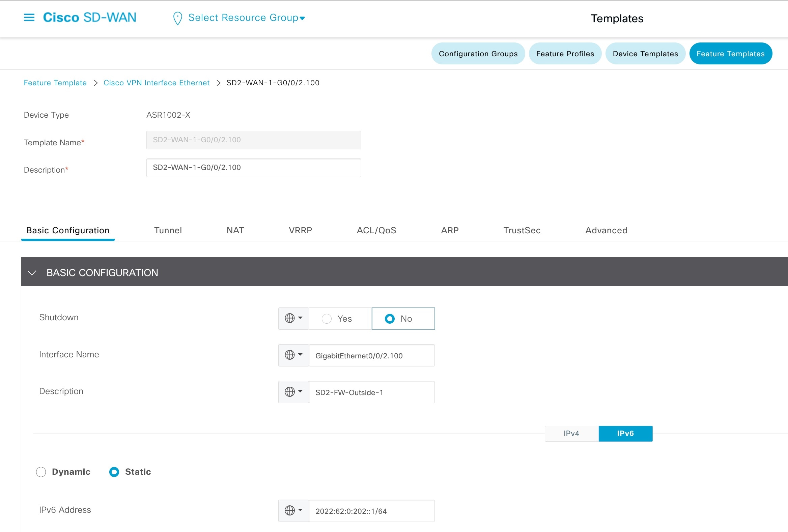Select Yes for Shutdown
The image size is (788, 532).
click(x=340, y=319)
